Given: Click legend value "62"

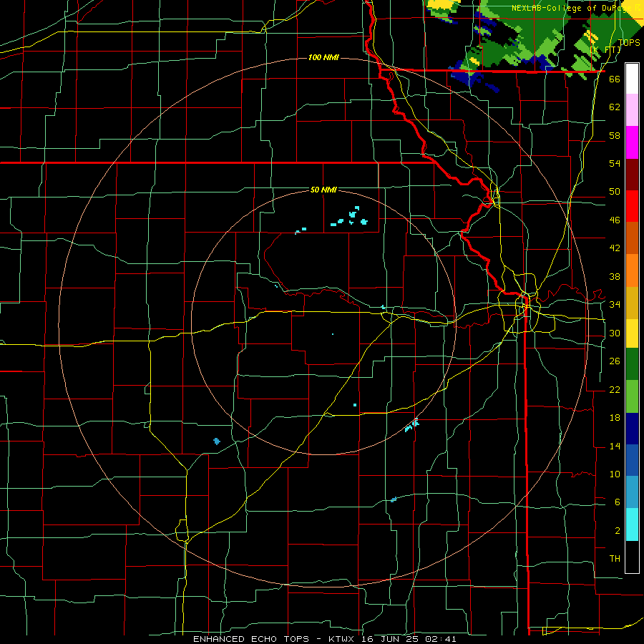Looking at the screenshot, I should pos(615,107).
